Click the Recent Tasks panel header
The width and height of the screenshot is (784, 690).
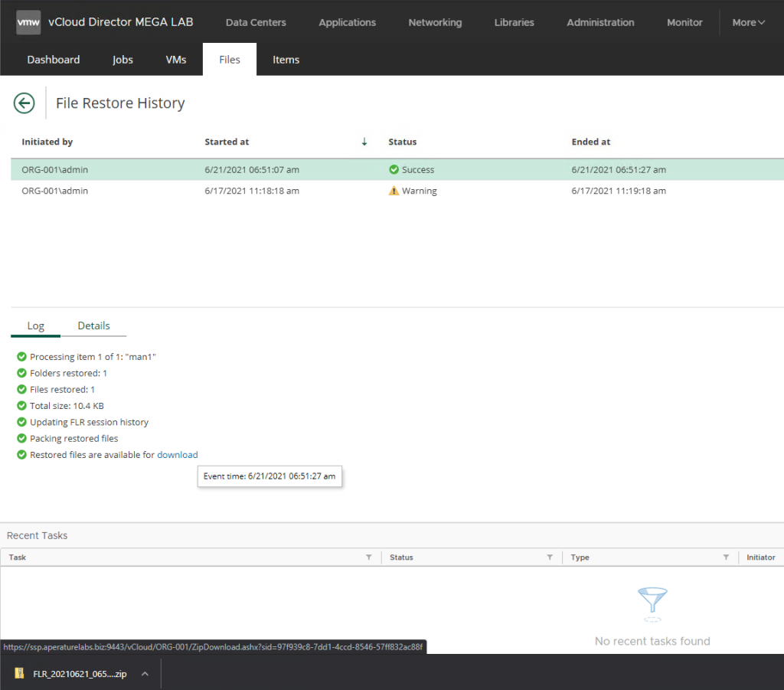pyautogui.click(x=37, y=535)
